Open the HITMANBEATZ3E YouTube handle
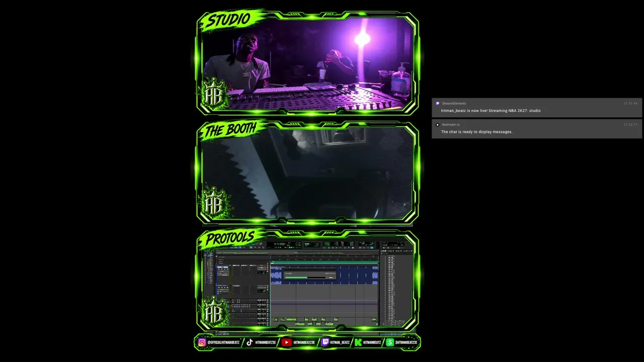644x362 pixels. click(x=304, y=342)
